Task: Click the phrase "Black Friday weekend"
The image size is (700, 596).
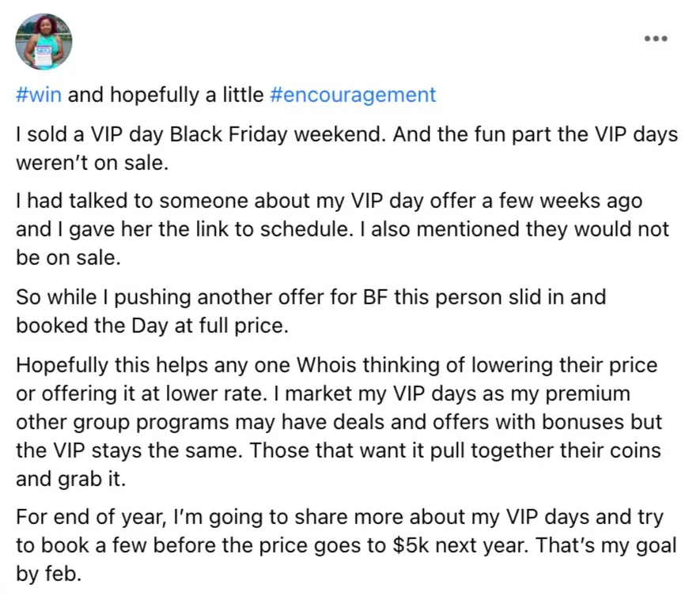Action: coord(278,134)
